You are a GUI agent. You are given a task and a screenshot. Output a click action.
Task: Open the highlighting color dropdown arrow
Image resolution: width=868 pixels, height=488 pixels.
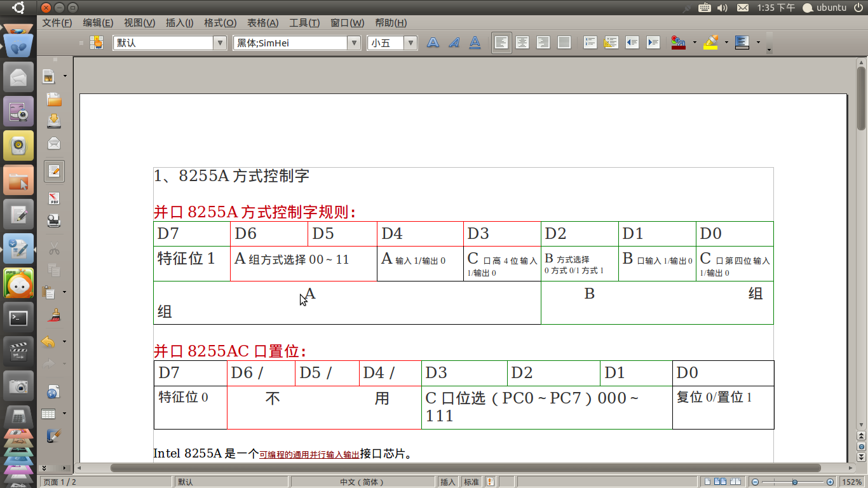tap(726, 43)
